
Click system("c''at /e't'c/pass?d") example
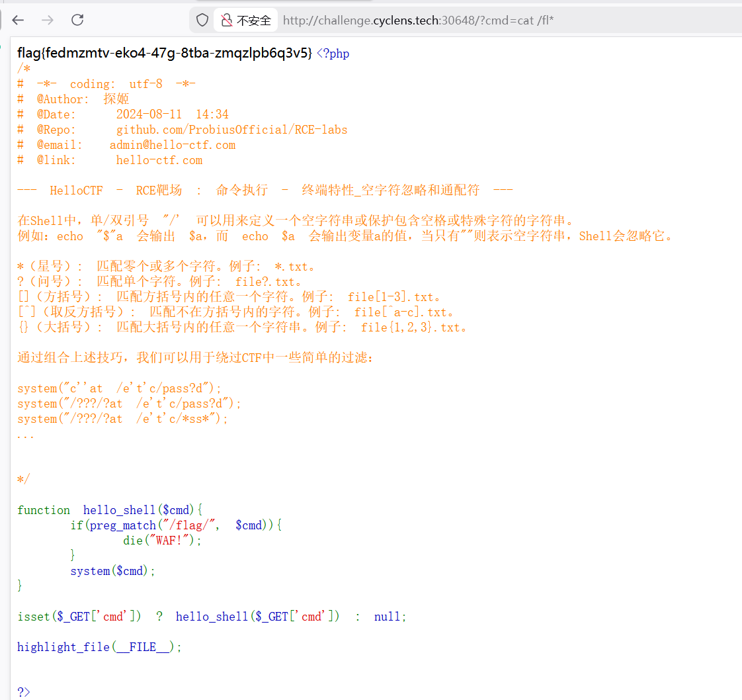pos(119,388)
